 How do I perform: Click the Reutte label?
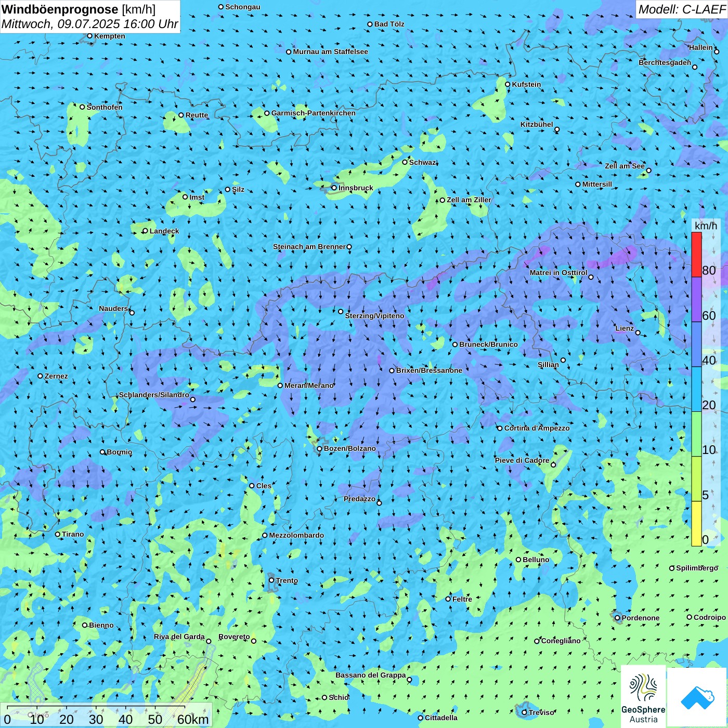point(197,115)
